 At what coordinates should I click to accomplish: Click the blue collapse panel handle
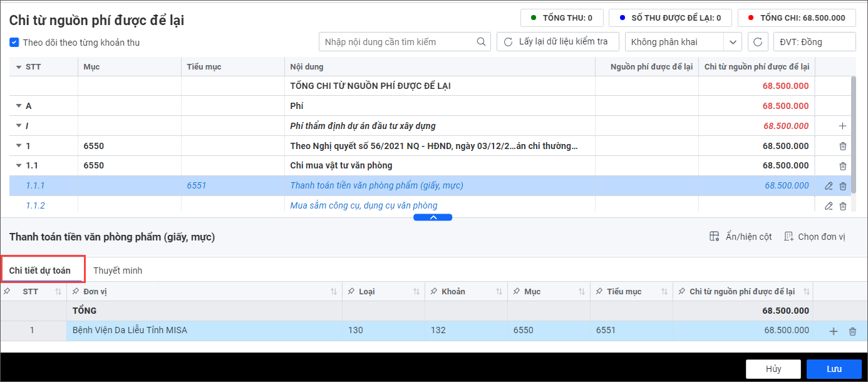pyautogui.click(x=433, y=217)
